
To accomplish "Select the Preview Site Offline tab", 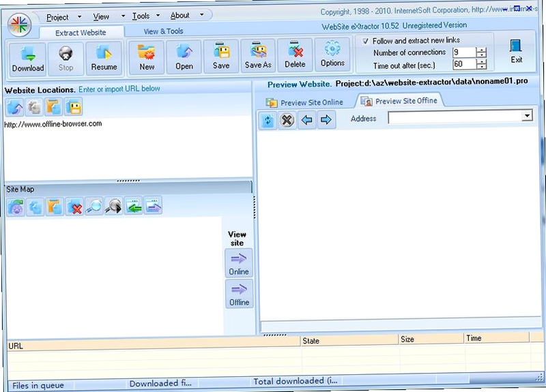I will click(399, 101).
